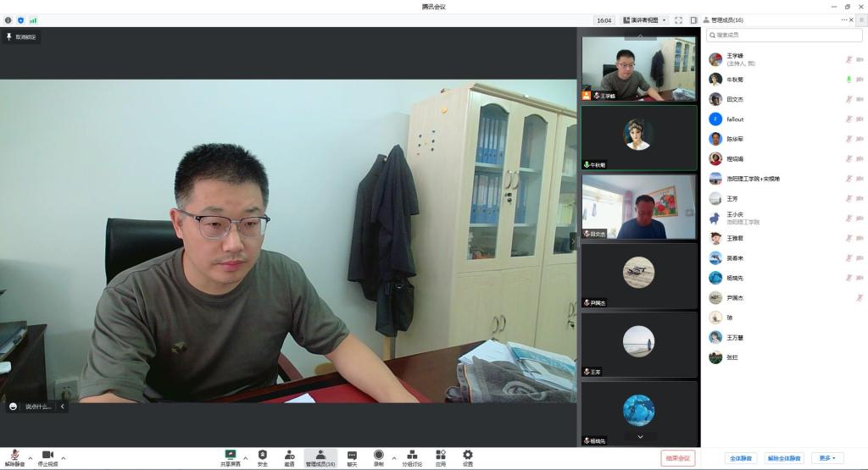
Task: Click the search members input field (搜索成员)
Action: tap(784, 35)
